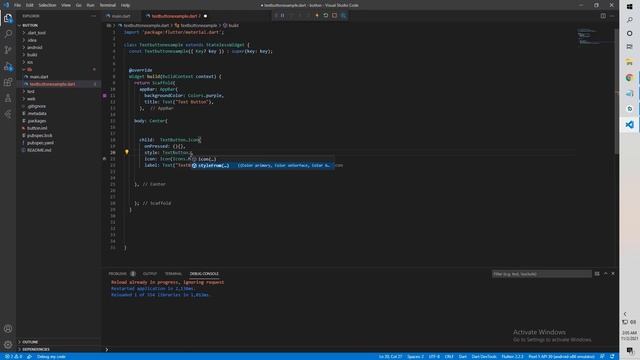This screenshot has height=360, width=640.
Task: Switch to the OUTPUT panel tab
Action: 150,273
